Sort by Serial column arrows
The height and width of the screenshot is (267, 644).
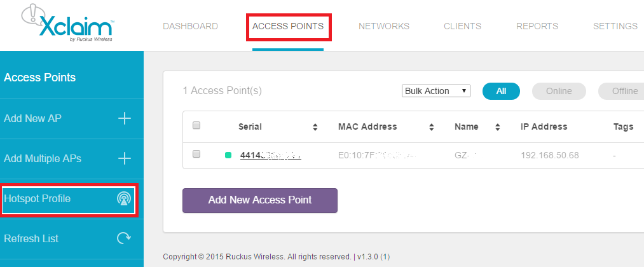point(315,127)
